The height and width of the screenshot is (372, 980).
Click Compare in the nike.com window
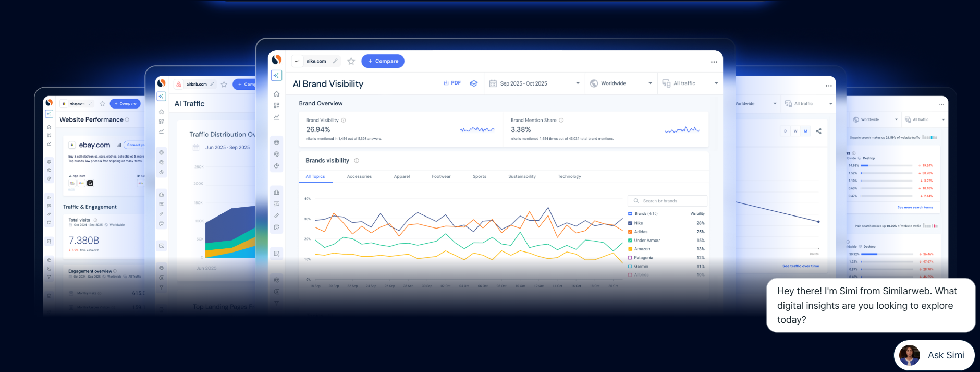(x=383, y=61)
